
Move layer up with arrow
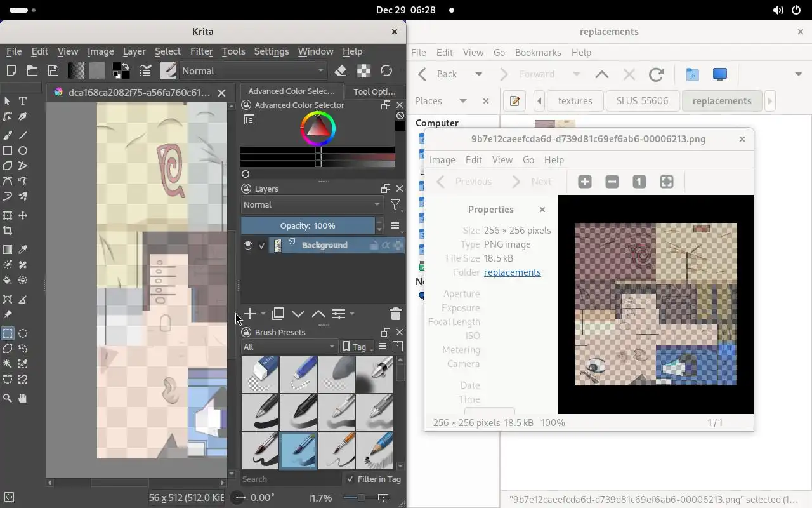[x=318, y=314]
